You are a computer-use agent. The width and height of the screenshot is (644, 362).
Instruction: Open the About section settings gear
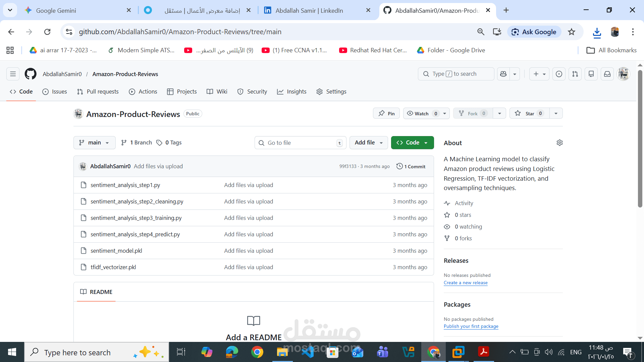click(x=559, y=142)
